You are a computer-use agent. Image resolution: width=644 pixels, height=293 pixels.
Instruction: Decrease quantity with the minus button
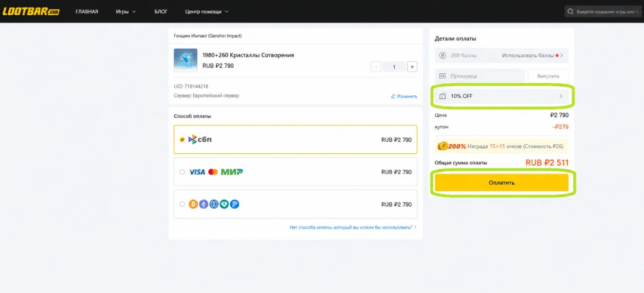(x=376, y=67)
